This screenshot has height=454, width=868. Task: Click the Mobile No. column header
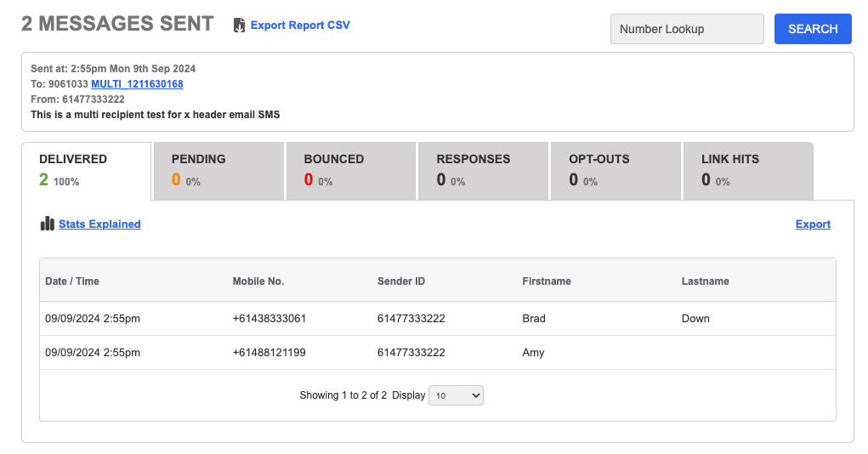point(258,281)
